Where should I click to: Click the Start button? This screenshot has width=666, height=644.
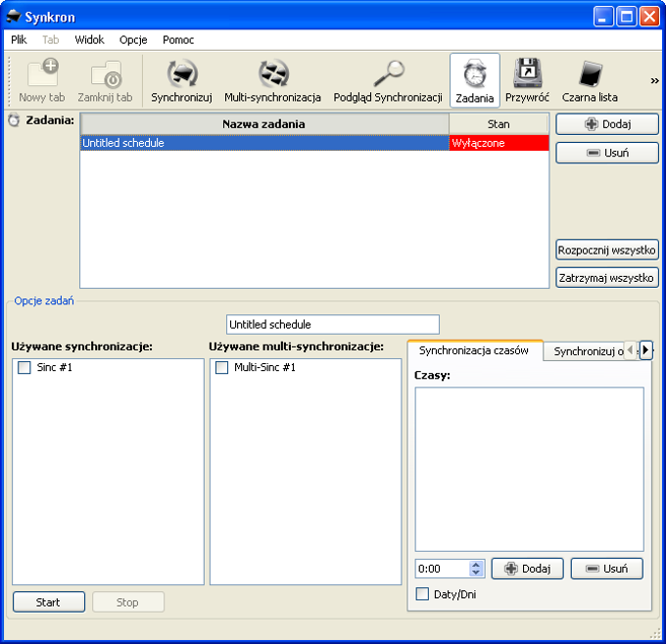point(49,602)
